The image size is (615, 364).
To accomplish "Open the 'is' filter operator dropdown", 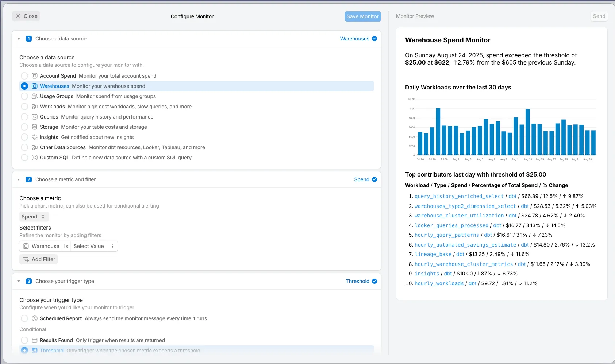I will (66, 246).
